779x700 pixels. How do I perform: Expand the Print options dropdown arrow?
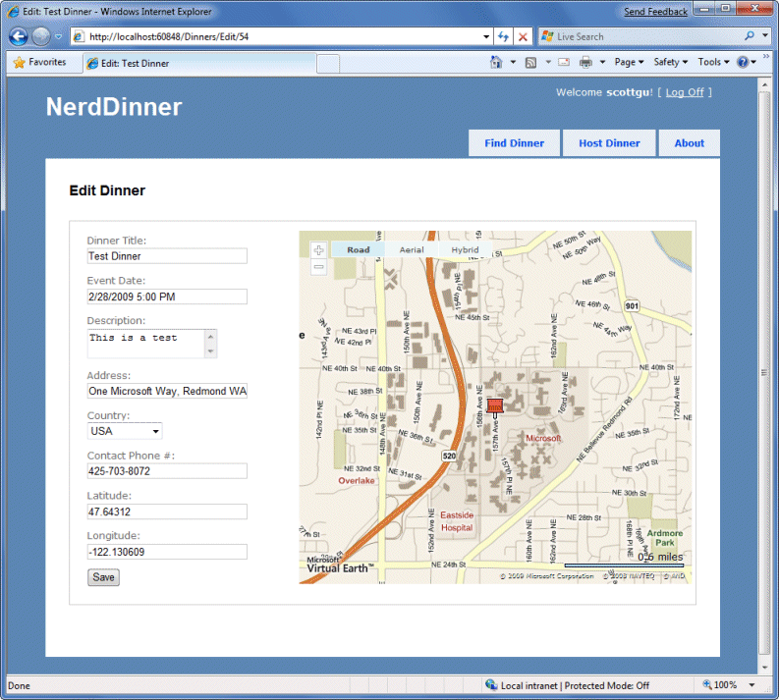[x=602, y=62]
